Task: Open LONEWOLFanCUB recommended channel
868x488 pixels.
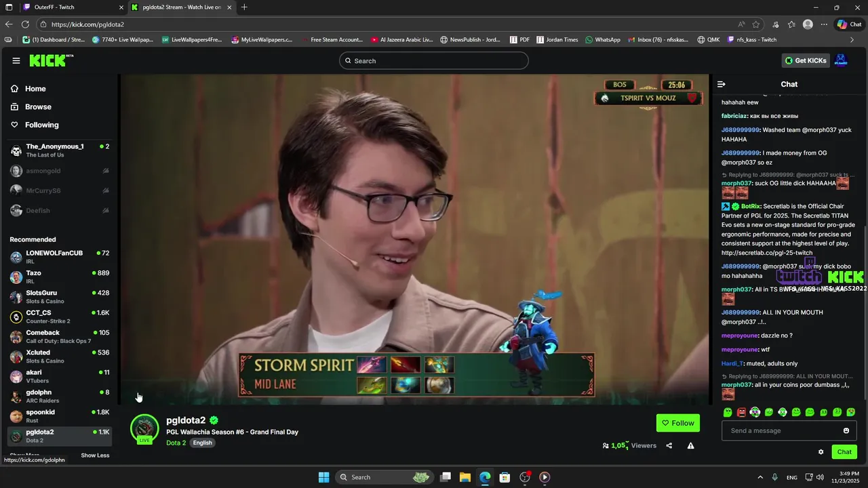Action: (60, 257)
